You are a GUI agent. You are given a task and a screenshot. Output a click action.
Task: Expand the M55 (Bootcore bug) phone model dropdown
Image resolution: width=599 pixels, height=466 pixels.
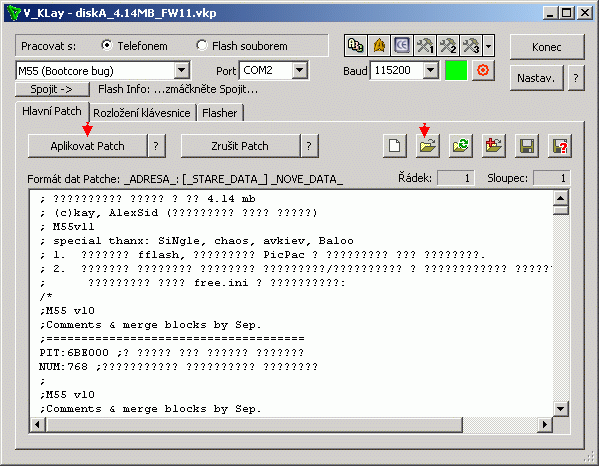point(181,71)
